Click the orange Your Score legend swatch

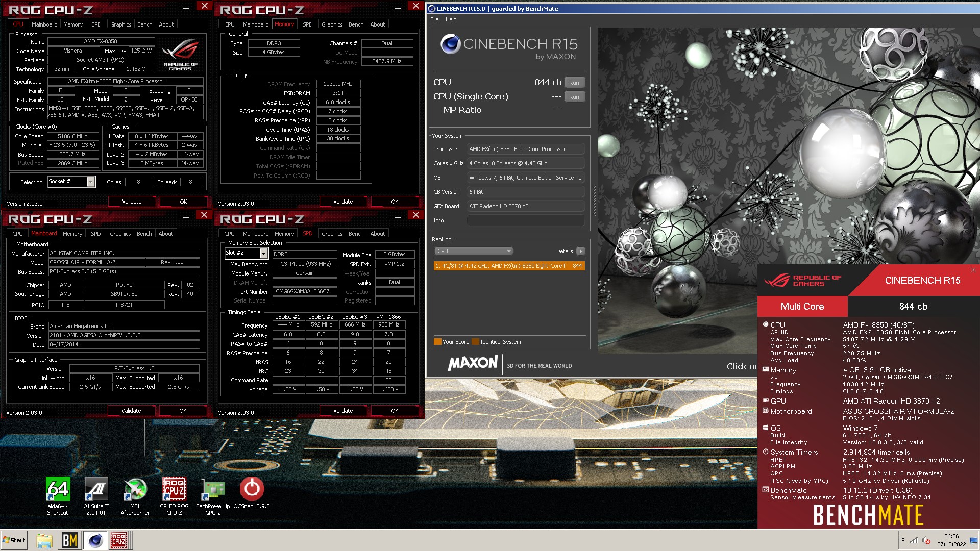point(437,342)
